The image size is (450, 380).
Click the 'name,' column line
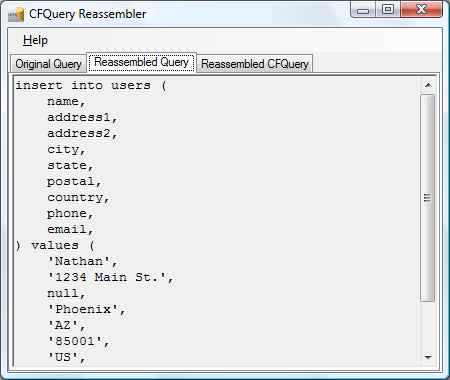pos(66,101)
